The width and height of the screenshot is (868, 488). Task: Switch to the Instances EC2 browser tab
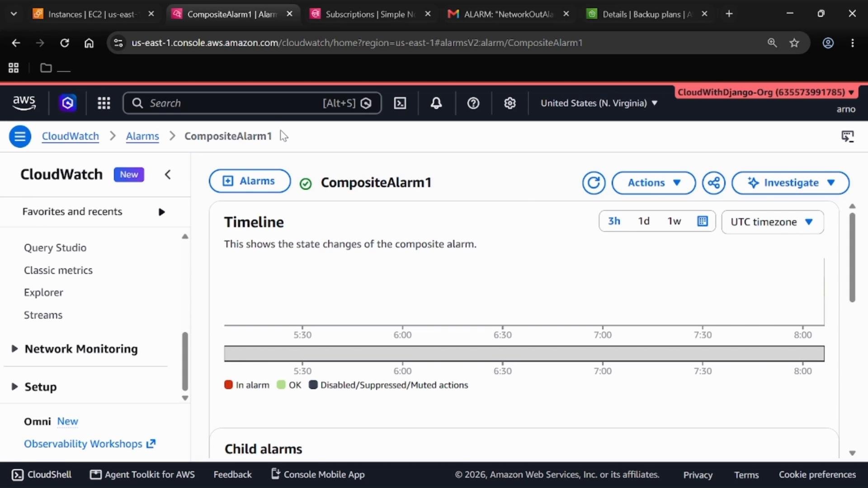[92, 14]
